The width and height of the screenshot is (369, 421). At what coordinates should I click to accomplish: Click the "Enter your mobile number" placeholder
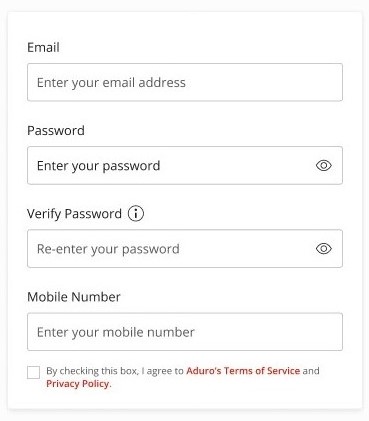pos(116,332)
